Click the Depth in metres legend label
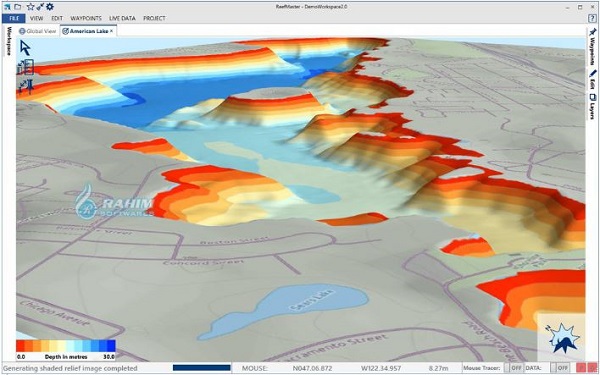This screenshot has width=600, height=375. [66, 357]
